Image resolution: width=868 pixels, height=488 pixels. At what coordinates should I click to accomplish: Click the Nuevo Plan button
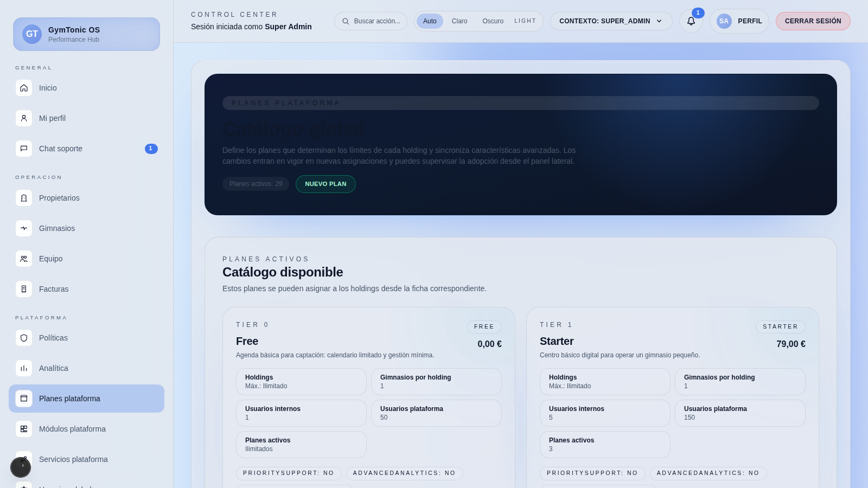[x=325, y=184]
